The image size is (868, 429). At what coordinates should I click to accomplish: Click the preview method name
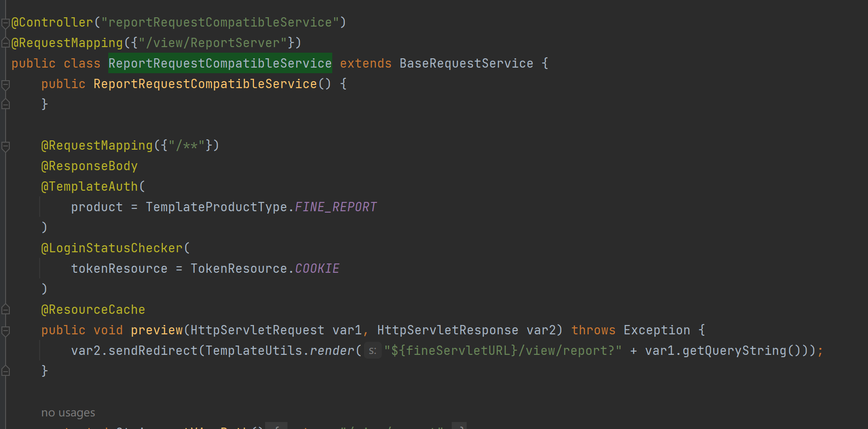[x=156, y=330]
